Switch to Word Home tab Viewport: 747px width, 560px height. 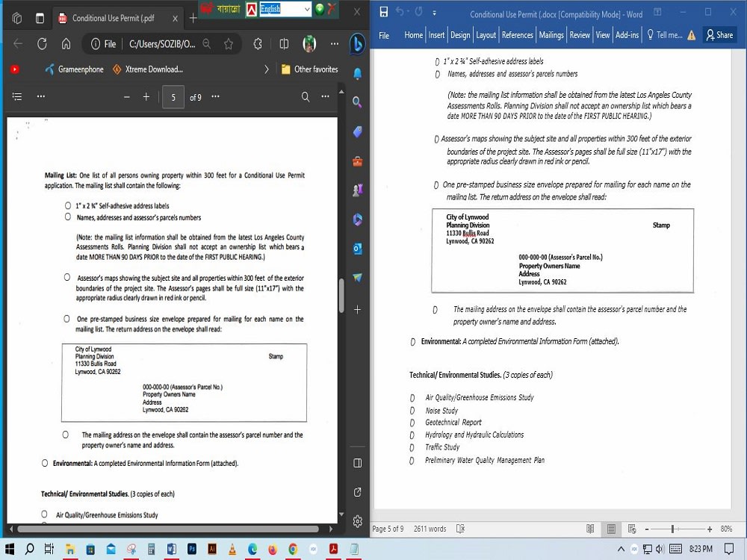(x=413, y=35)
